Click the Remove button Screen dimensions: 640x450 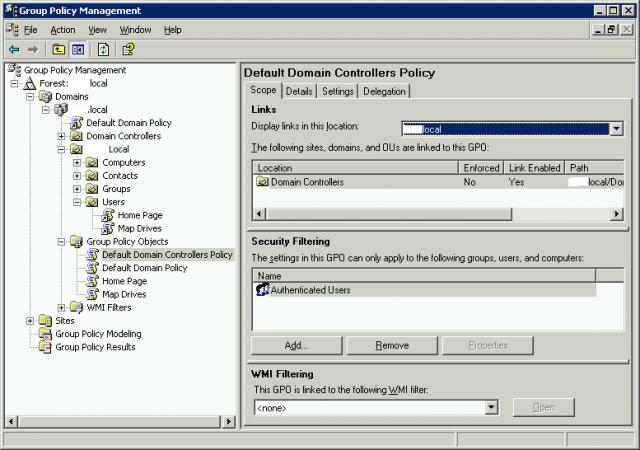pyautogui.click(x=392, y=345)
